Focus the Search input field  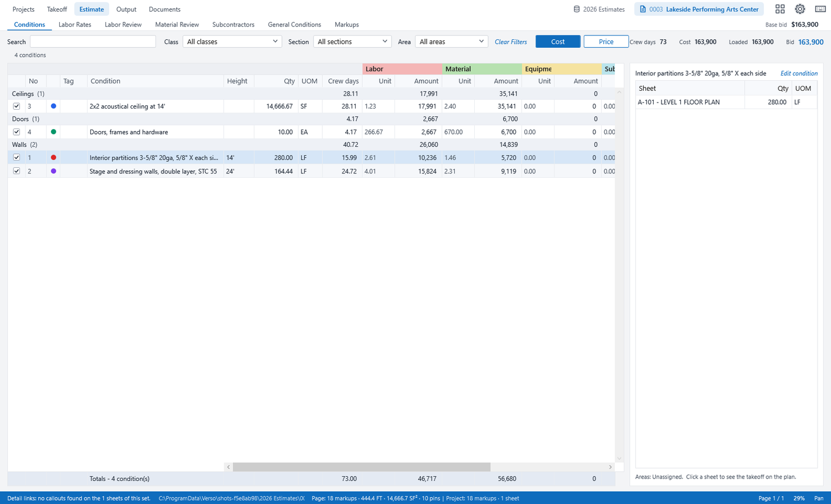[x=93, y=42]
